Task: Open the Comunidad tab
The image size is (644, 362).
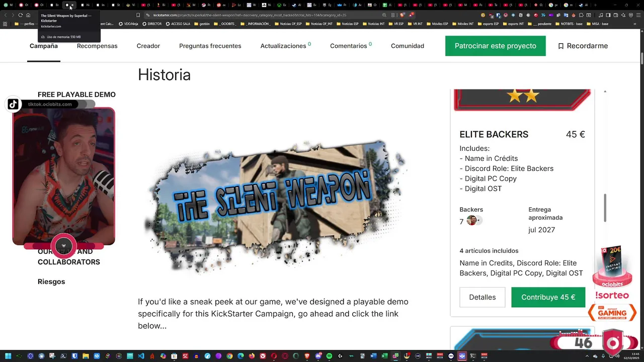Action: tap(408, 46)
